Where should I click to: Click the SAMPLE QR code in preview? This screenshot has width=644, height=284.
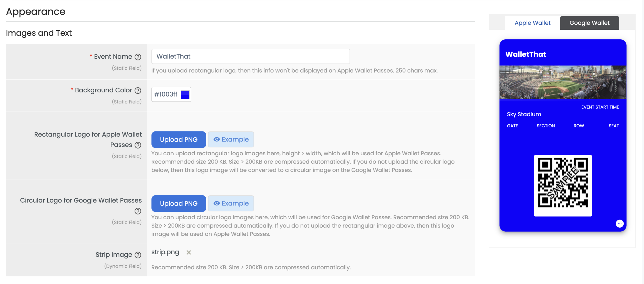click(563, 186)
